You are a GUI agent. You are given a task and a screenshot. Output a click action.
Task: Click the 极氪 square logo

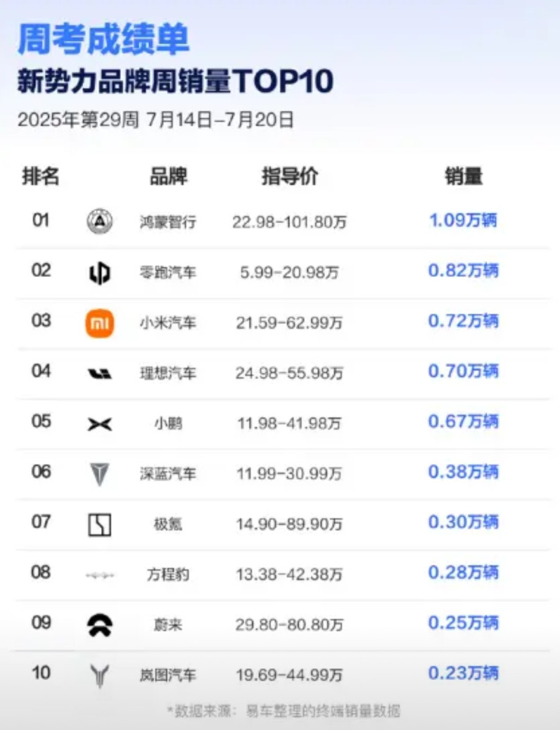click(x=100, y=525)
